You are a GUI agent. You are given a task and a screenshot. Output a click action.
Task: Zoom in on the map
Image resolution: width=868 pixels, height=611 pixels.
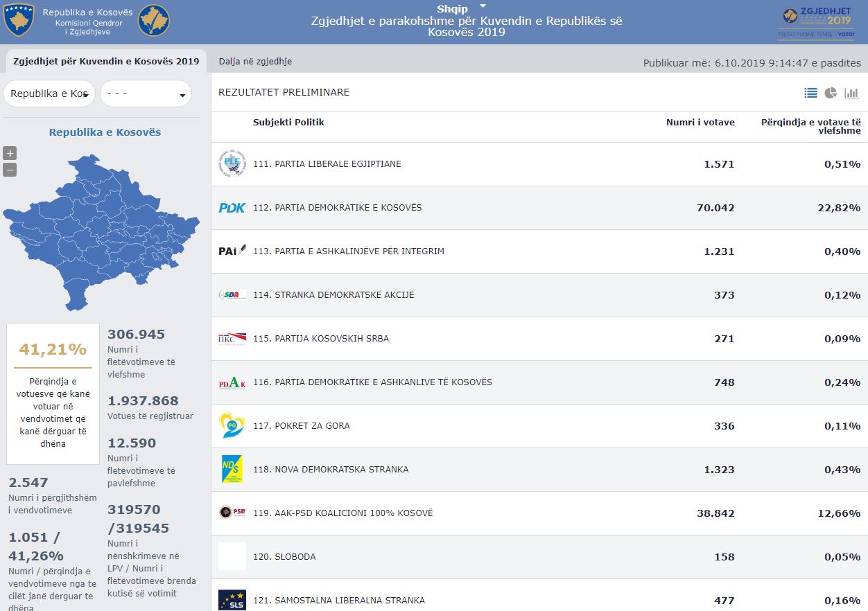pyautogui.click(x=10, y=153)
